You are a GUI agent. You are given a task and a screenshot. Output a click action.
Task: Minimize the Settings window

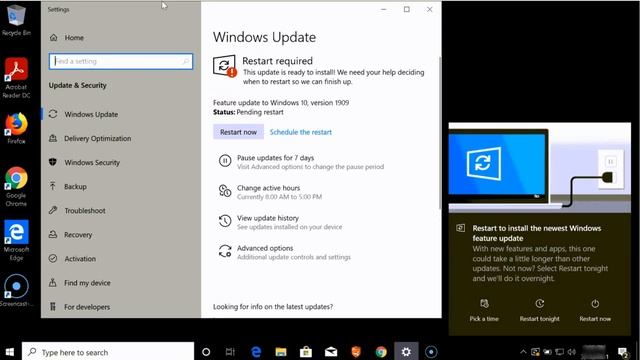(384, 9)
